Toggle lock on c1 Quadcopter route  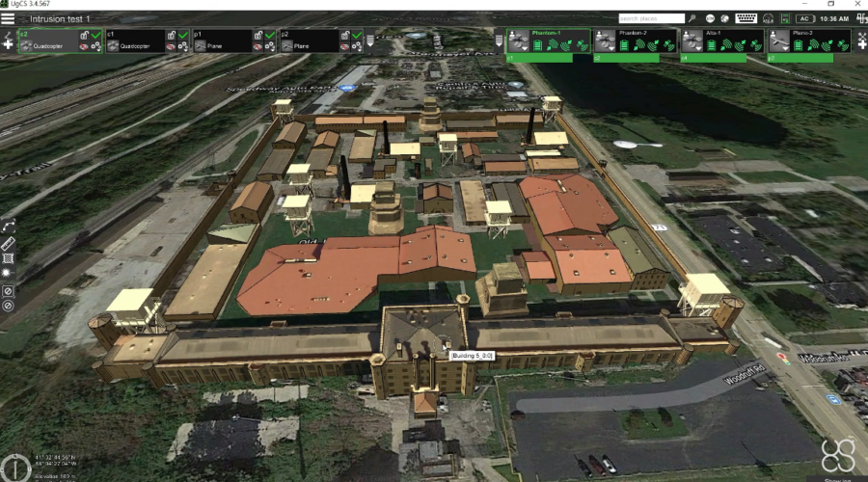171,35
